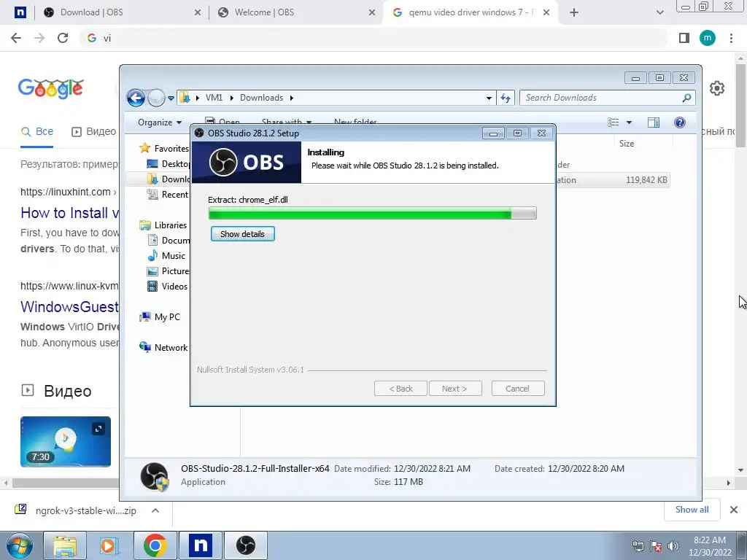Open Explorer help icon
The height and width of the screenshot is (560, 747).
pyautogui.click(x=680, y=122)
